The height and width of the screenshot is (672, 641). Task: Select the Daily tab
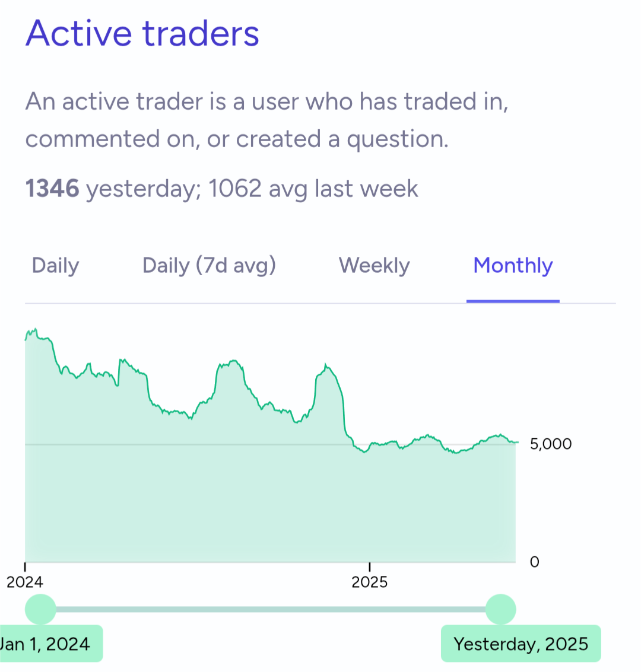coord(56,266)
